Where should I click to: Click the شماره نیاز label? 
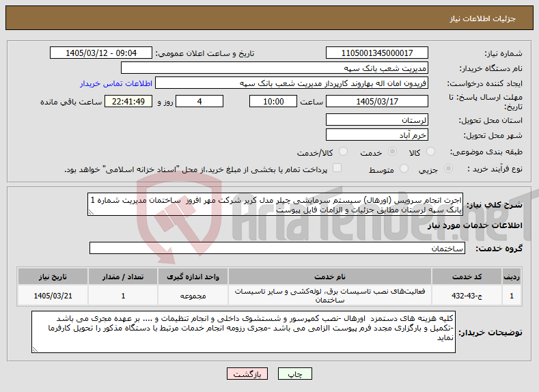(x=503, y=53)
